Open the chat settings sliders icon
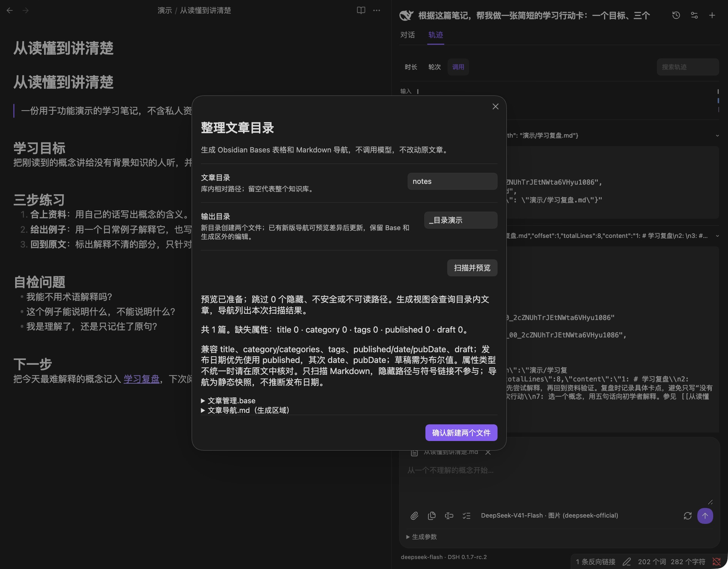 694,15
